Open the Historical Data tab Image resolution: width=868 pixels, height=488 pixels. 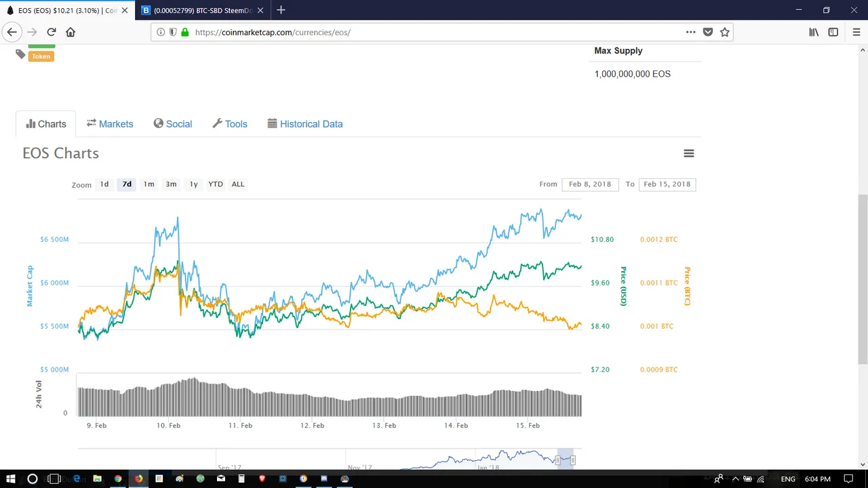tap(305, 124)
